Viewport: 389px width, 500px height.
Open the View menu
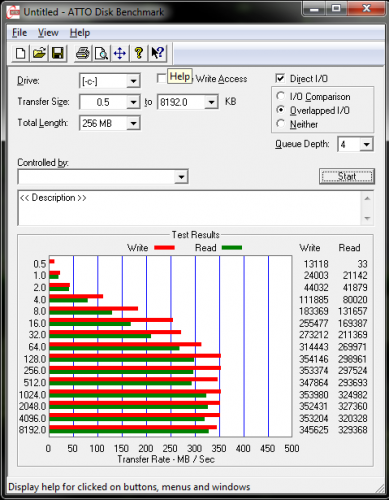click(48, 33)
